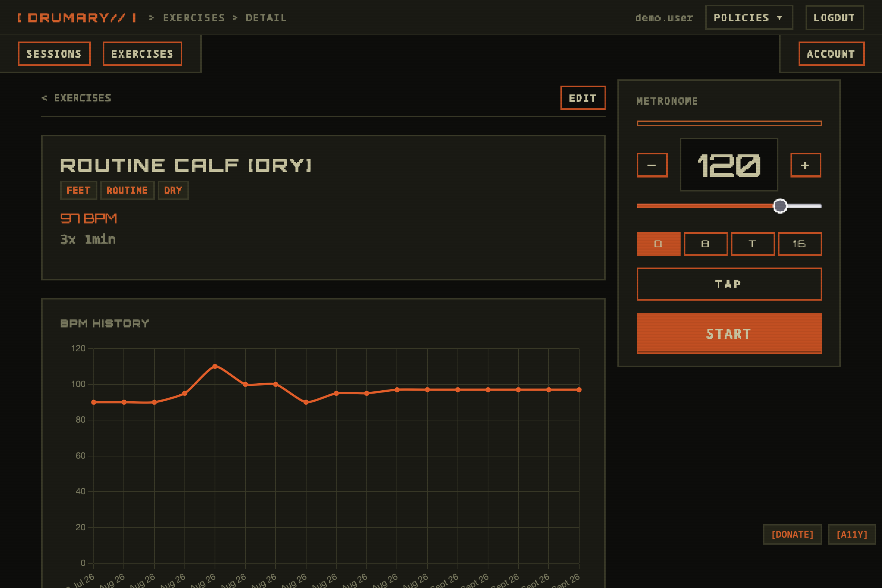This screenshot has height=588, width=882.
Task: Decrease metronome tempo with the minus button
Action: (x=652, y=165)
